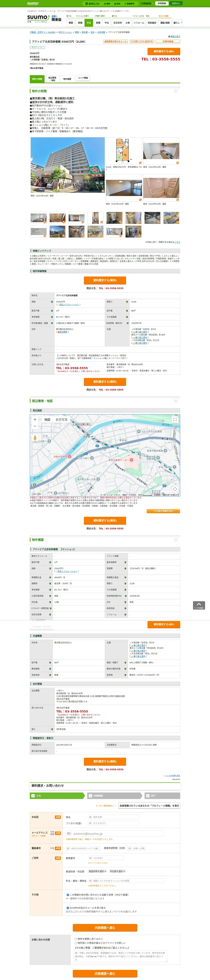Check 物件探しや資金計画などのアドバイスが欲しい
Viewport: 210px width, 980px height.
(76, 943)
